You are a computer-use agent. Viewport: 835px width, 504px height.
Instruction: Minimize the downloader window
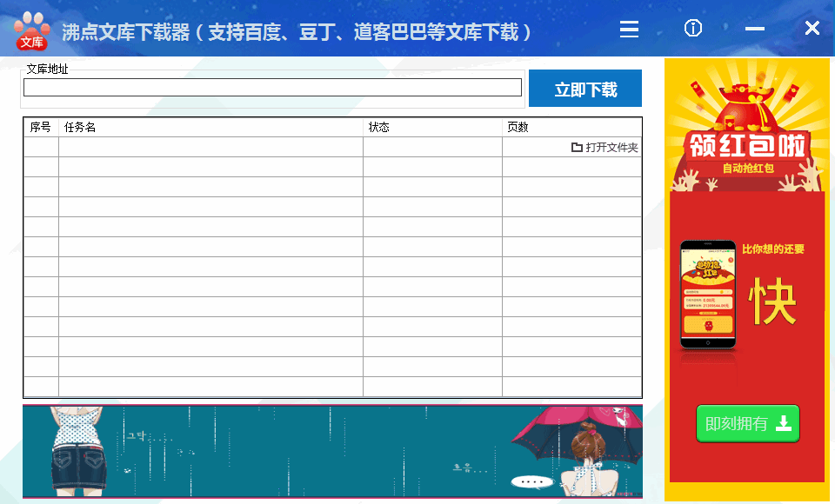(755, 28)
